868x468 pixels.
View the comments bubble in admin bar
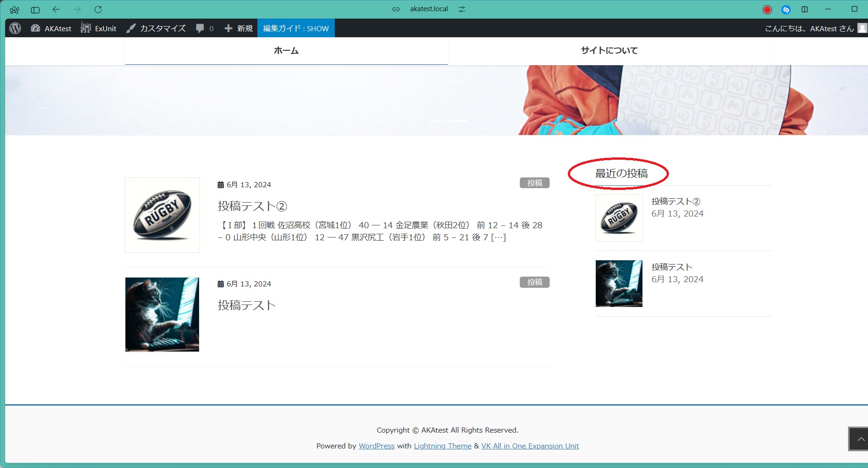point(204,28)
